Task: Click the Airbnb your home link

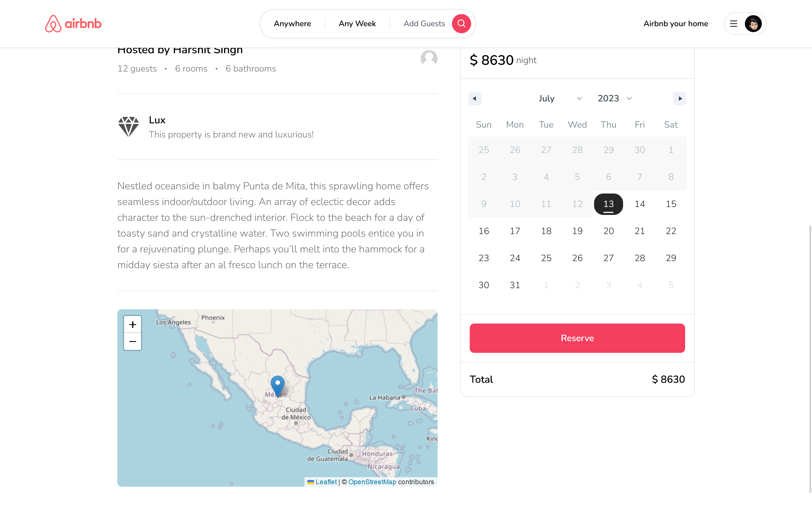Action: 675,24
